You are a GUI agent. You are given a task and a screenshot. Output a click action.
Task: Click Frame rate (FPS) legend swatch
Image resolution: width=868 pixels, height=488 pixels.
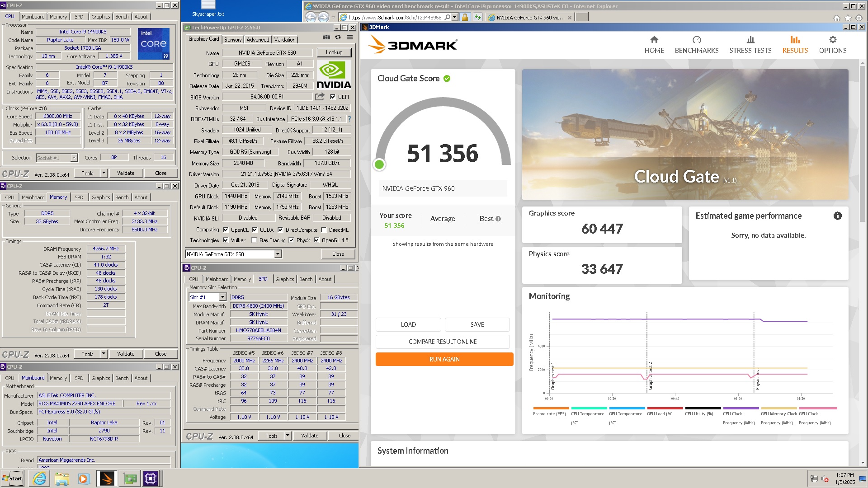coord(550,408)
